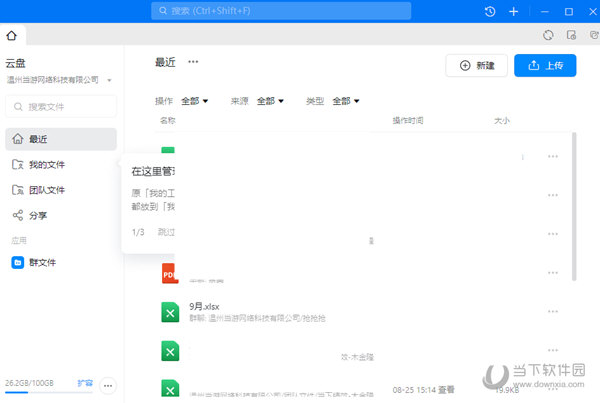Click the PDF file icon
The height and width of the screenshot is (403, 600).
170,273
